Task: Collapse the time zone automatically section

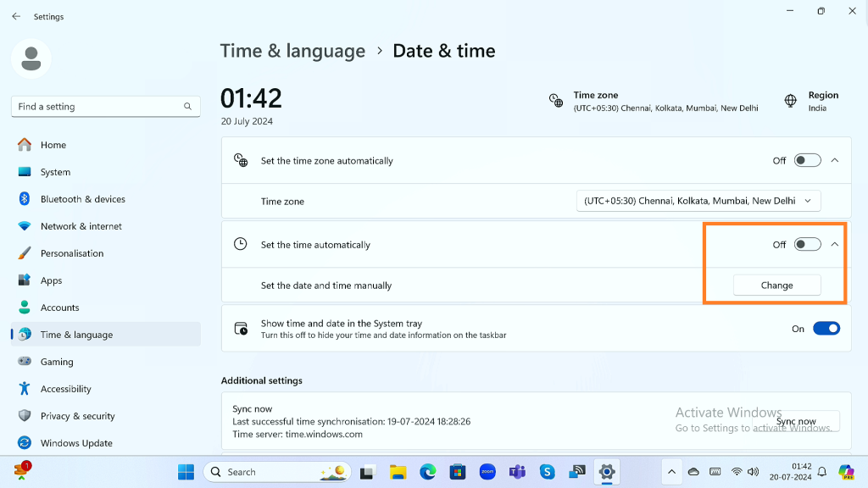Action: 835,160
